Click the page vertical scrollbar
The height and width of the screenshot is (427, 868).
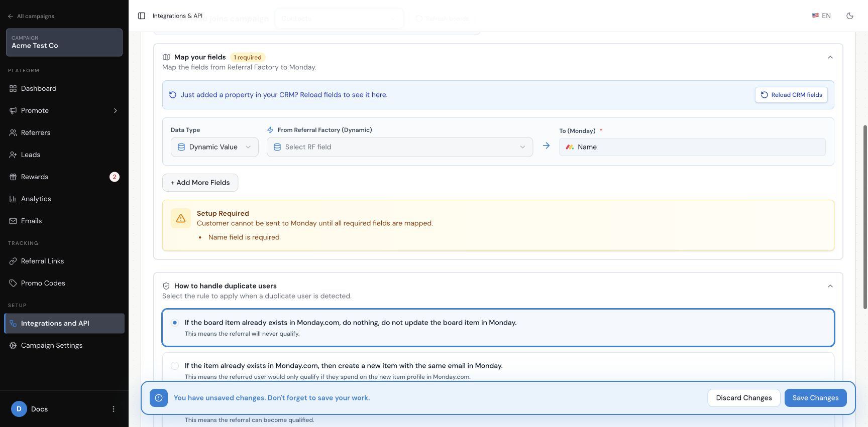(865, 217)
